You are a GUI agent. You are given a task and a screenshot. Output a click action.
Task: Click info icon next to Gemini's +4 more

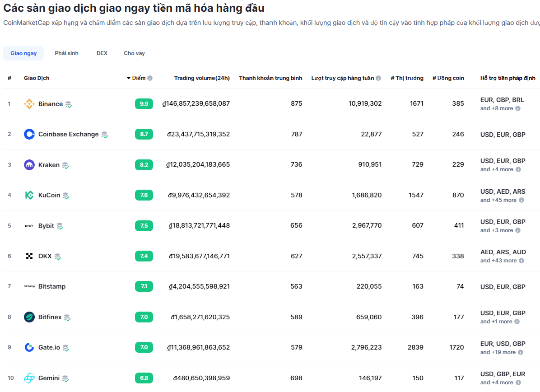[518, 383]
